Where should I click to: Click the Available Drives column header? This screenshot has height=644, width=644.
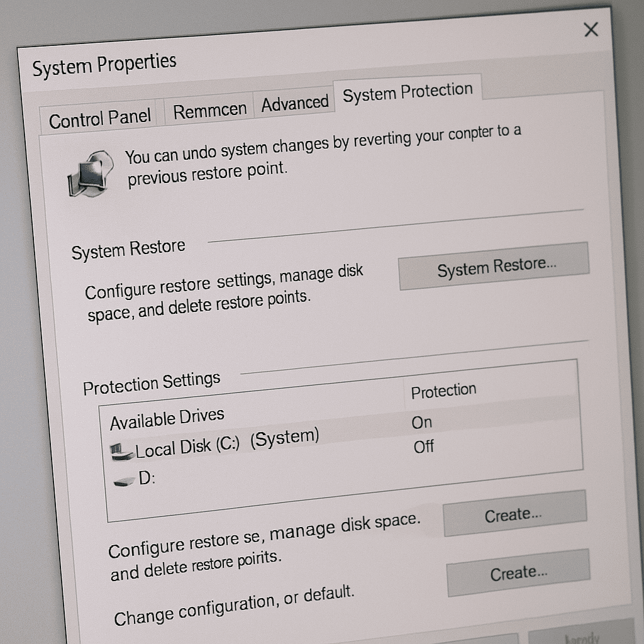(x=167, y=418)
